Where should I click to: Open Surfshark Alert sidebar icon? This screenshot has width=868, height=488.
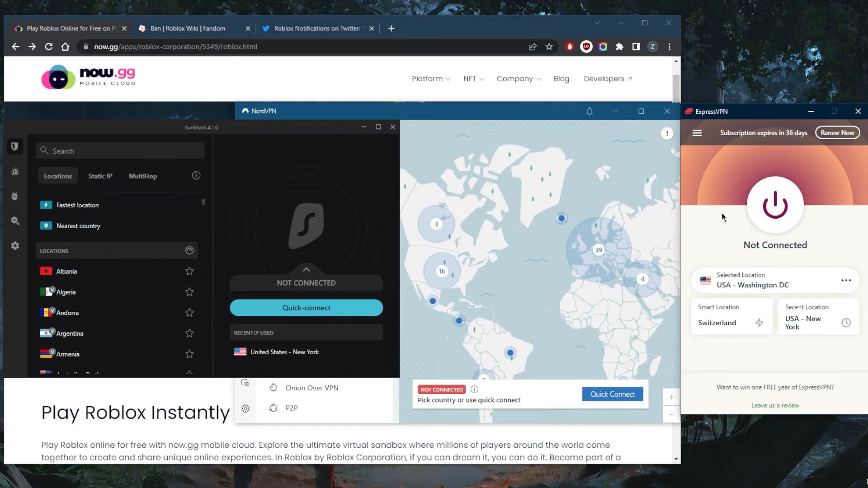pos(15,172)
